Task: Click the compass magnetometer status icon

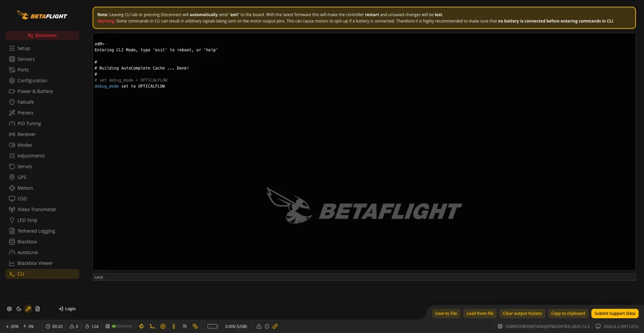Action: pyautogui.click(x=163, y=326)
